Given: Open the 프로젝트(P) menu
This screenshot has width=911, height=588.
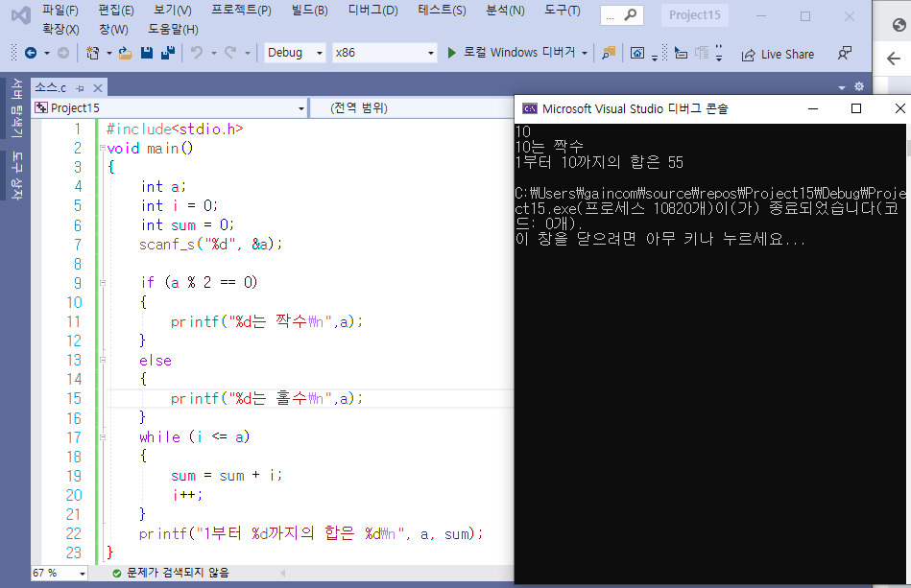Looking at the screenshot, I should [x=241, y=11].
